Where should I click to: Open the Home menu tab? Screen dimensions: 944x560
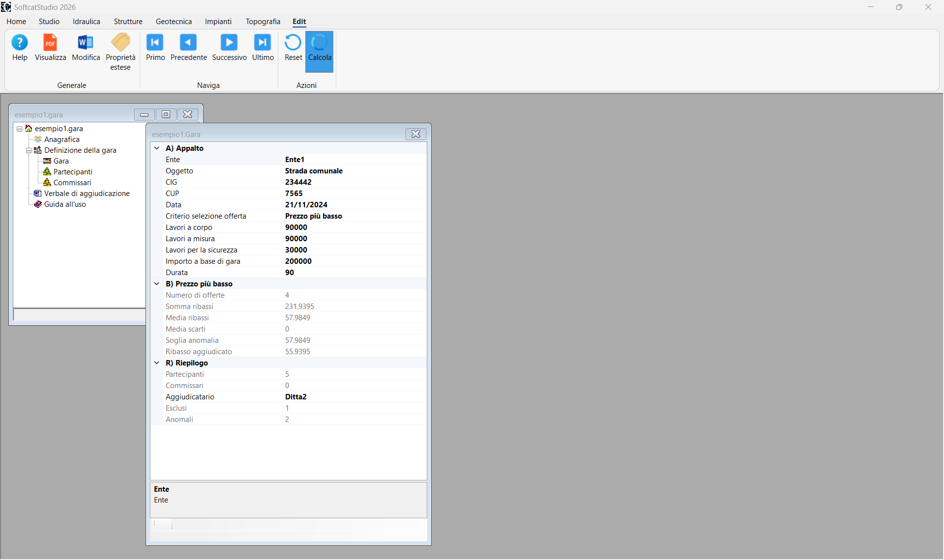point(16,22)
